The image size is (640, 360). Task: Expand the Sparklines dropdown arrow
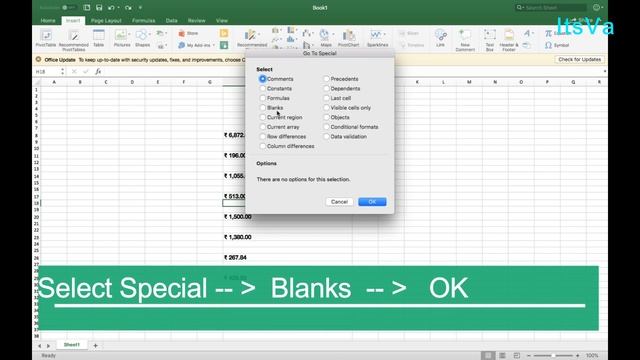coord(384,34)
